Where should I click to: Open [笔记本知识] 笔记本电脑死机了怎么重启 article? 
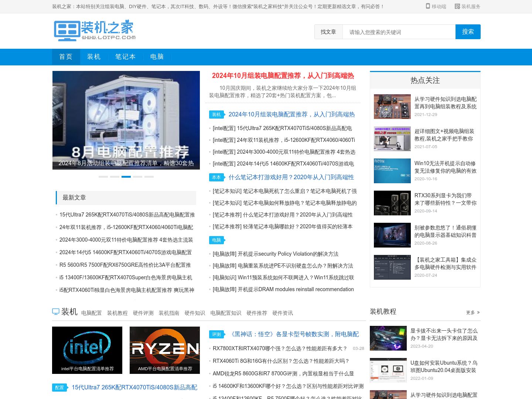point(285,191)
